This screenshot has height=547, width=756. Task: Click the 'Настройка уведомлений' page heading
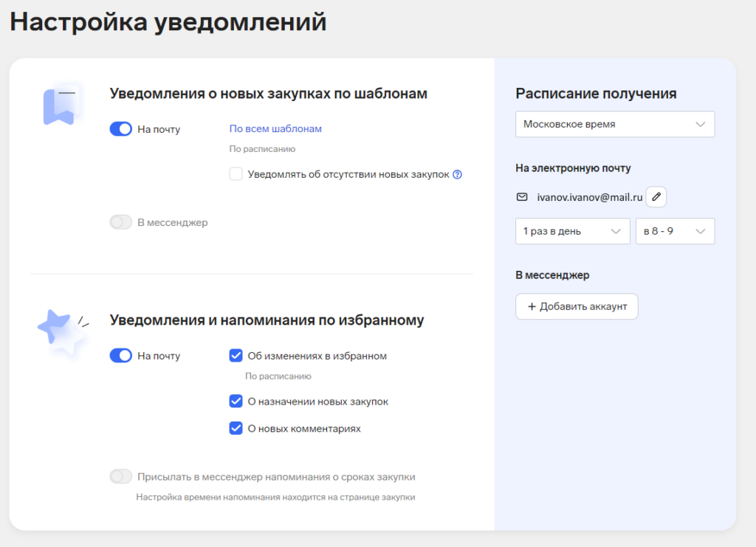(168, 22)
